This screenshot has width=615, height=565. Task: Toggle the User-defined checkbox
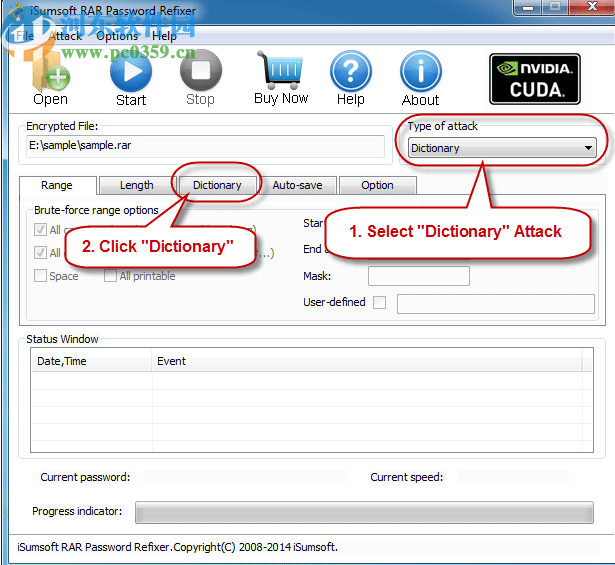pos(379,302)
